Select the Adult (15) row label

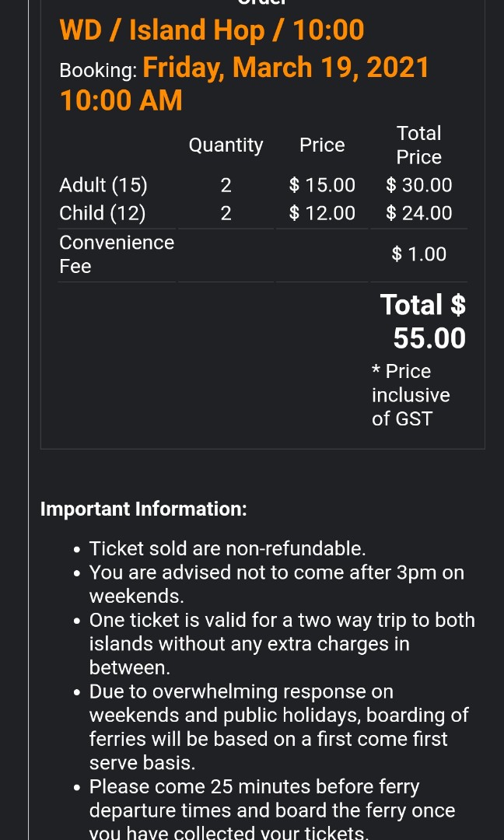pyautogui.click(x=103, y=185)
